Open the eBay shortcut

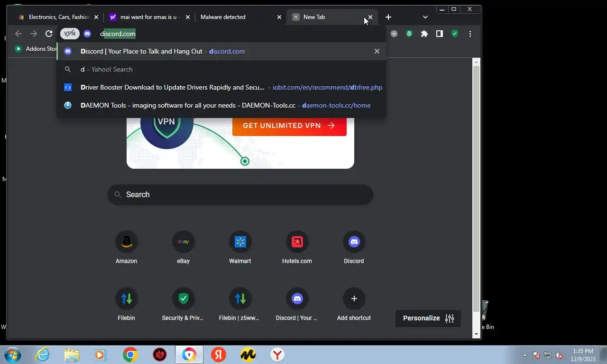(183, 248)
